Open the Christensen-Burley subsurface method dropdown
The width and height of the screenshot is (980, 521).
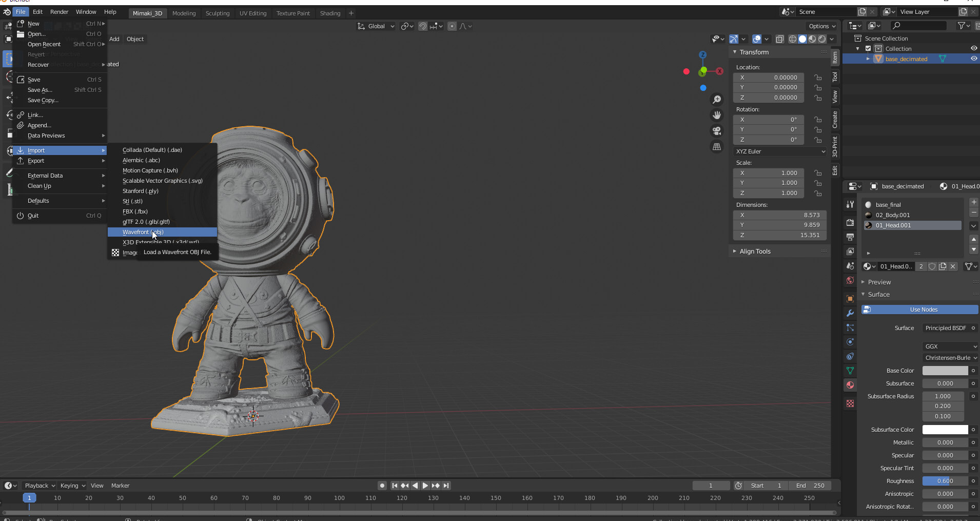950,358
